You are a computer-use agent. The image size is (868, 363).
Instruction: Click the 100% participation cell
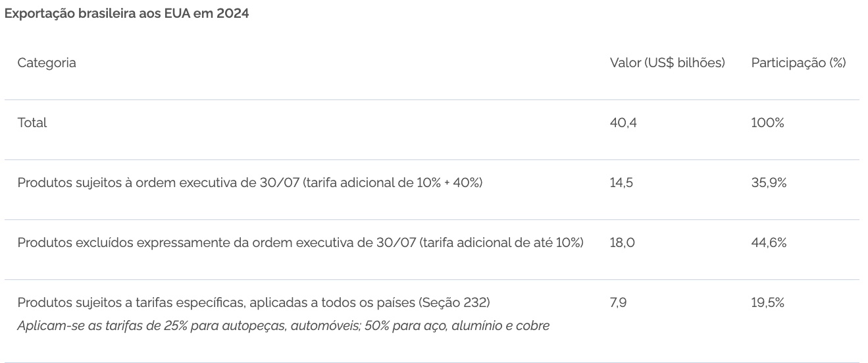coord(767,123)
